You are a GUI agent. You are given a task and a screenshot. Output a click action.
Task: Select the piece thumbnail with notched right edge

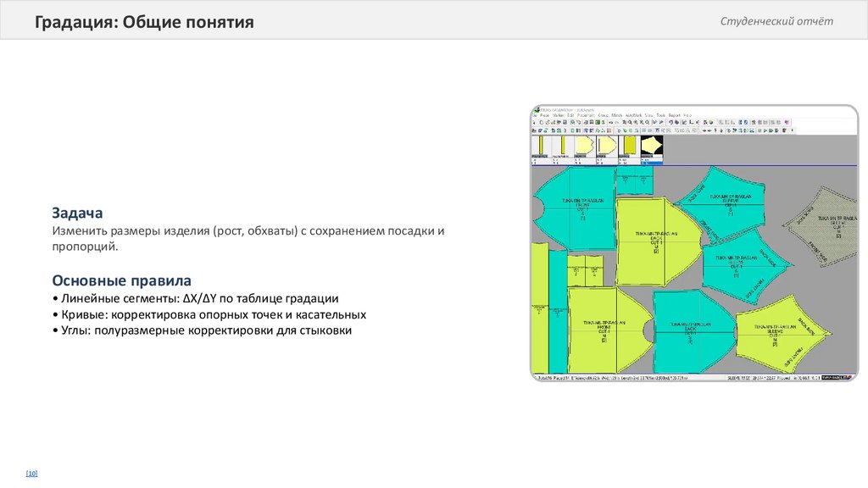click(585, 145)
